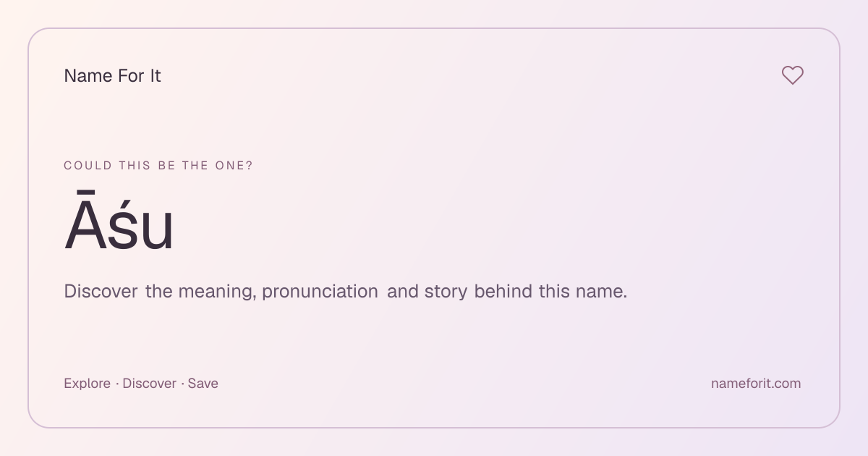Click the 'Discover the meaning' description sentence
Screen dimensions: 868x456
[x=346, y=292]
